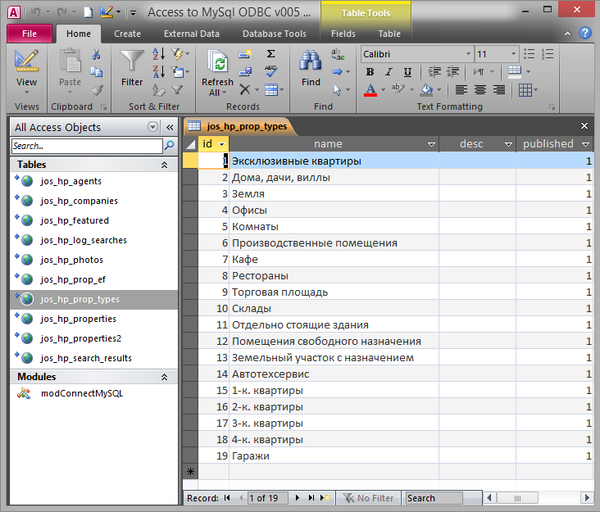Switch to the Create tab
This screenshot has height=512, width=600.
127,34
